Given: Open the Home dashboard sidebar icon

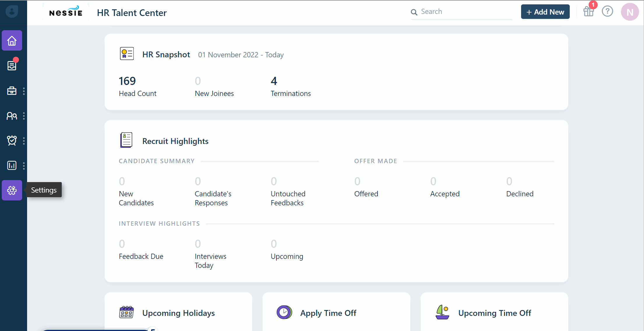Looking at the screenshot, I should tap(12, 41).
